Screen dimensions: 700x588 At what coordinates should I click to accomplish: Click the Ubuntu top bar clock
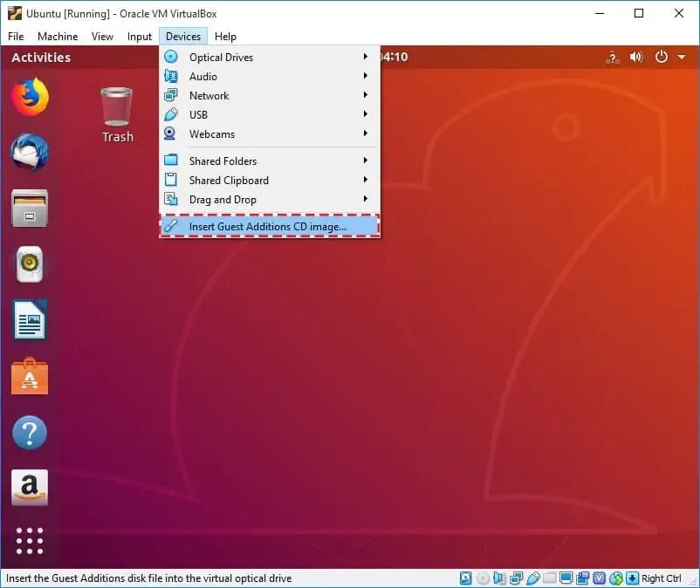tap(394, 57)
